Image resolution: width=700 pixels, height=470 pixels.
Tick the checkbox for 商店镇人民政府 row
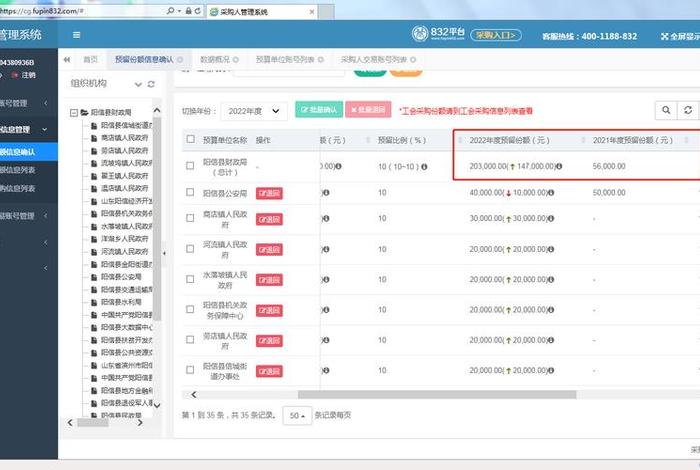click(x=190, y=218)
